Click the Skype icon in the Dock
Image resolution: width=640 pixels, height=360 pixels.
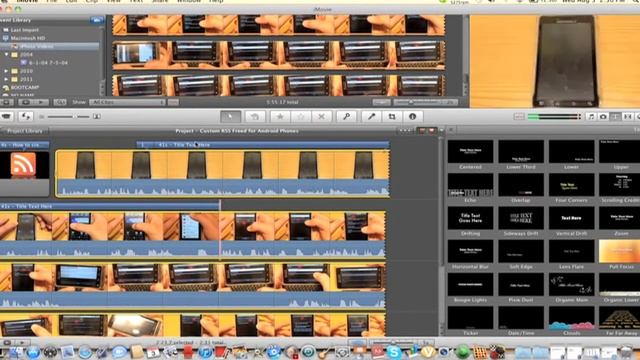click(x=393, y=352)
